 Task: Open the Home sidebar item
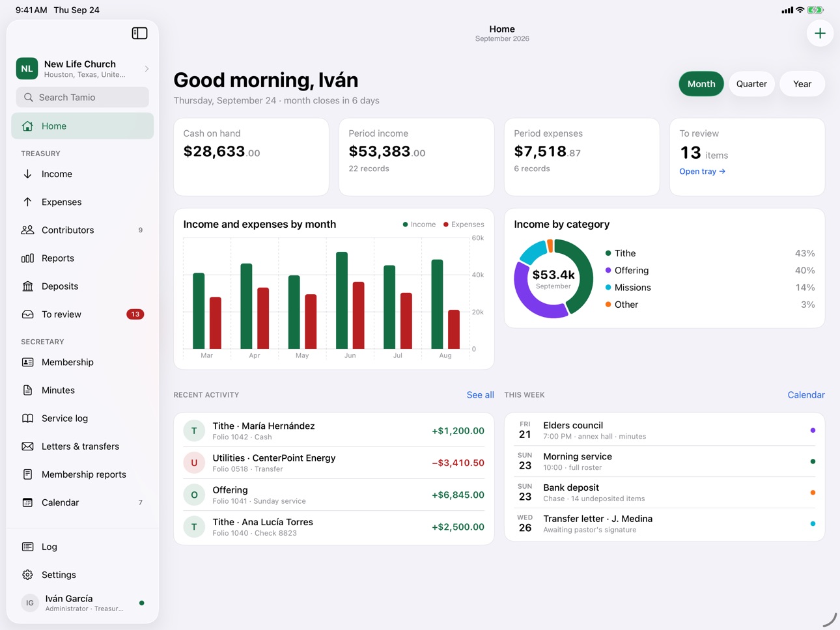coord(83,126)
